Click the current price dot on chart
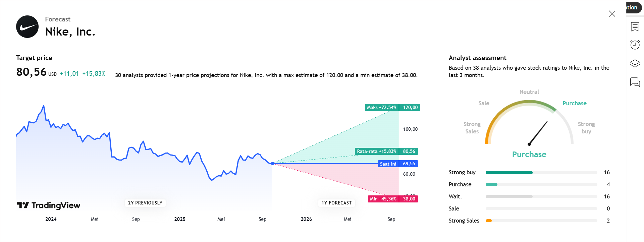This screenshot has width=644, height=242. pos(273,164)
